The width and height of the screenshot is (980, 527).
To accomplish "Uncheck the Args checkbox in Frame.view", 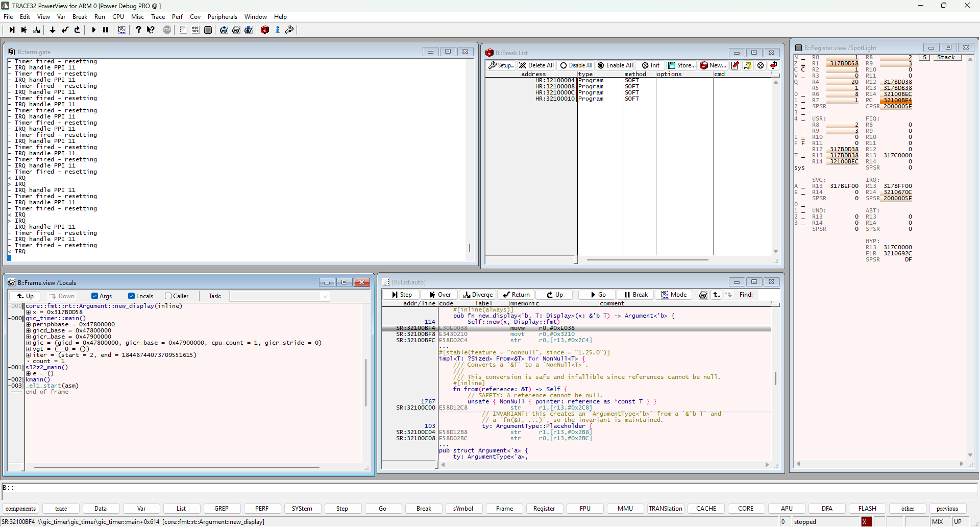I will pyautogui.click(x=95, y=296).
